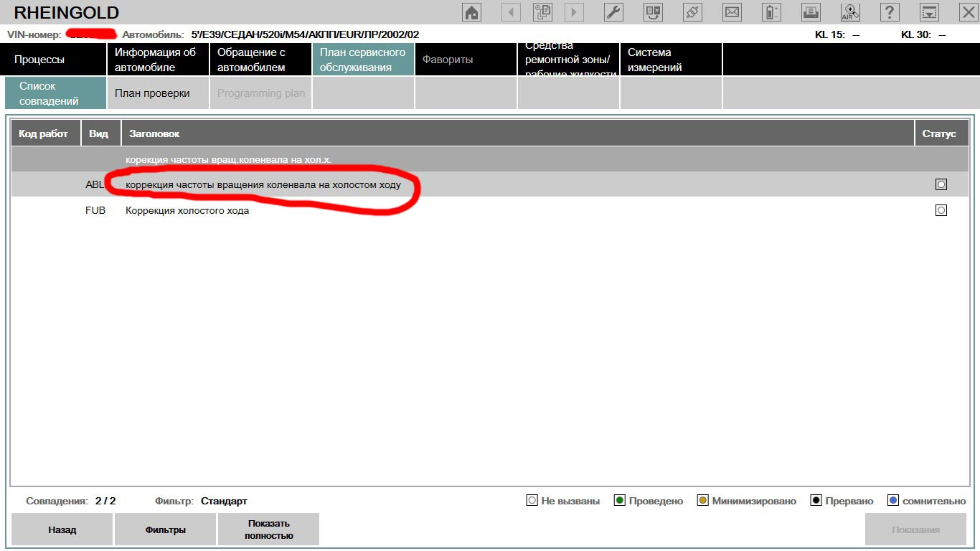Viewport: 980px width, 551px height.
Task: Select row 'Коррекция холостого хода'
Action: point(489,210)
